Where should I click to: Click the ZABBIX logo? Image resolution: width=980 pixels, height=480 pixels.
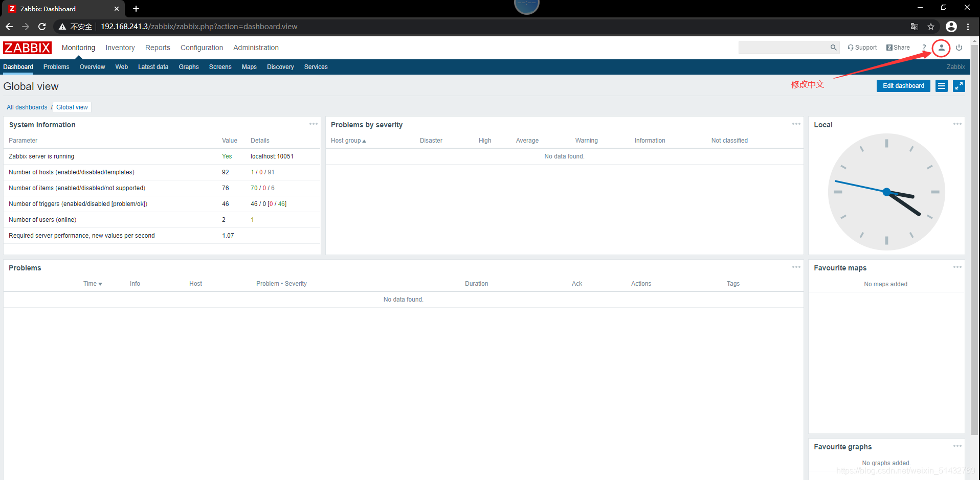pyautogui.click(x=27, y=48)
